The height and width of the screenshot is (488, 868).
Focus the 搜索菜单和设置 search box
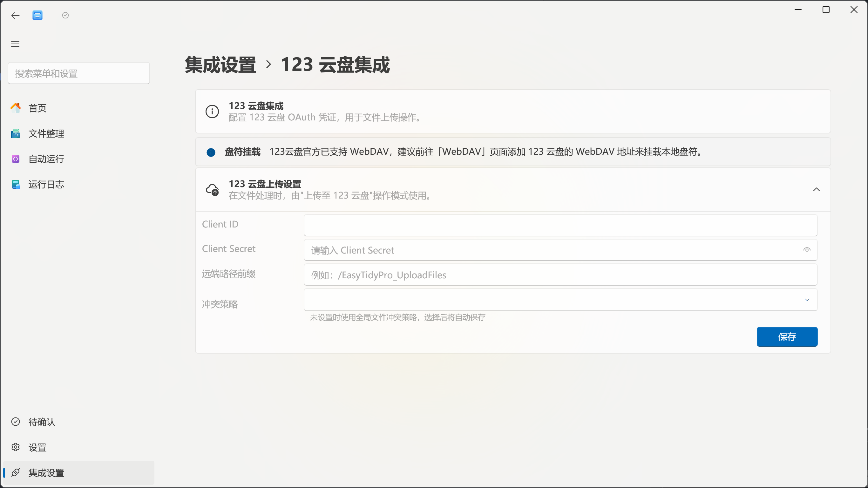tap(79, 73)
